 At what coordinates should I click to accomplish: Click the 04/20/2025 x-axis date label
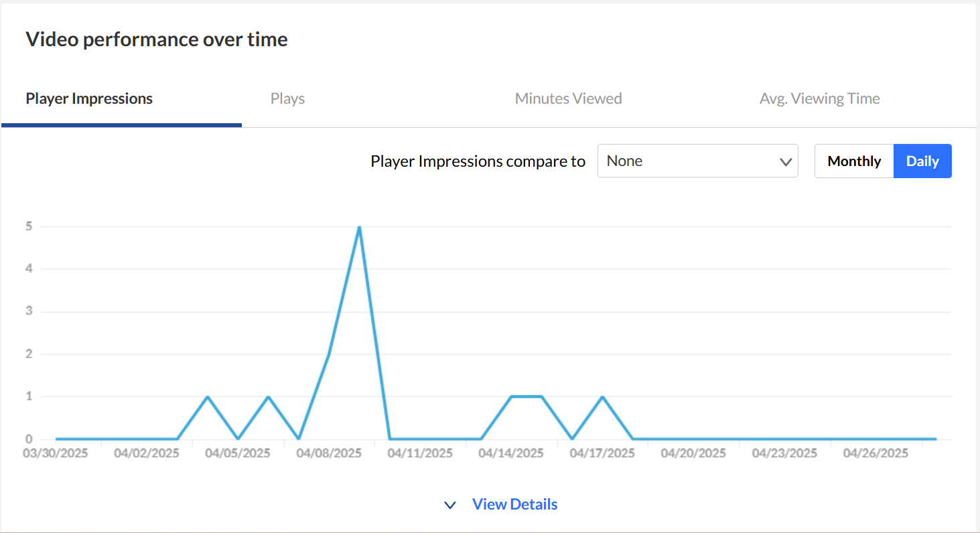tap(693, 453)
